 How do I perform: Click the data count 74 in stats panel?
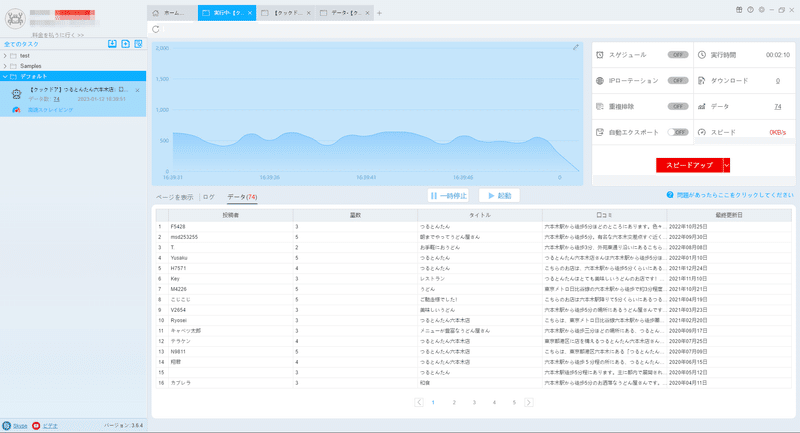[x=778, y=107]
